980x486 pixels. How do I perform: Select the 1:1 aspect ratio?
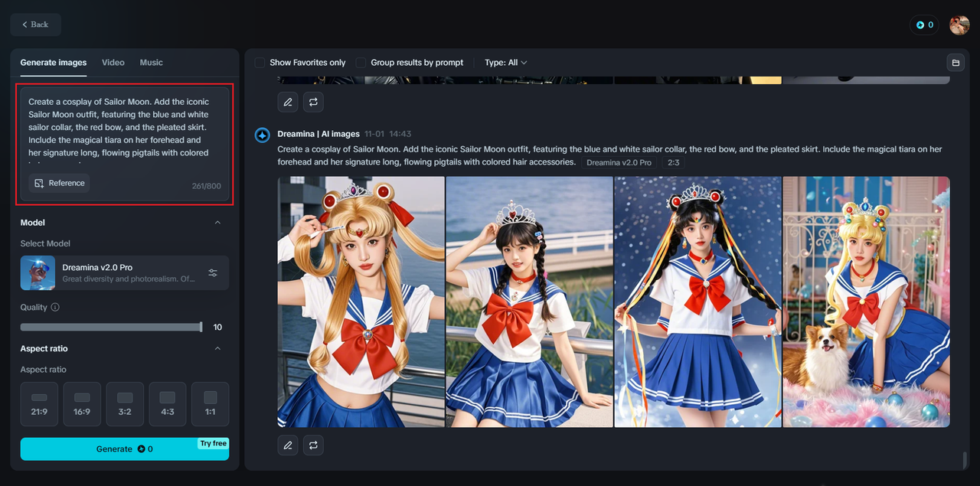pyautogui.click(x=211, y=404)
